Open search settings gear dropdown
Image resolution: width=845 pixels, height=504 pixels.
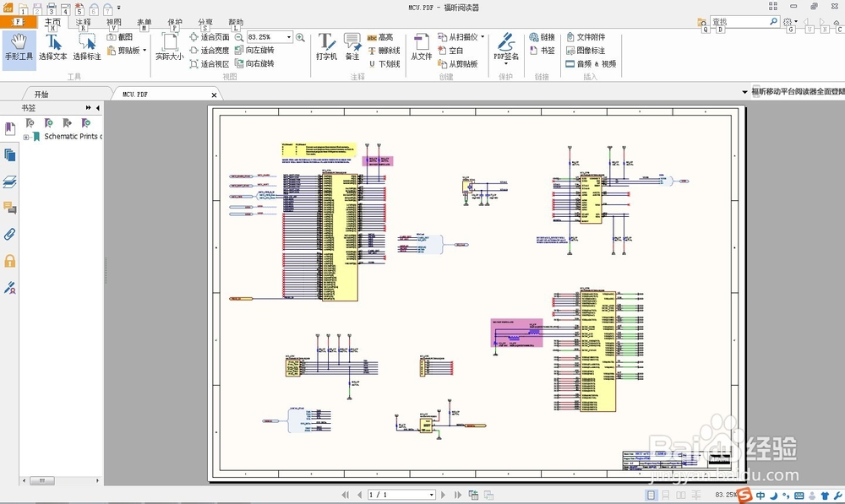coord(789,22)
